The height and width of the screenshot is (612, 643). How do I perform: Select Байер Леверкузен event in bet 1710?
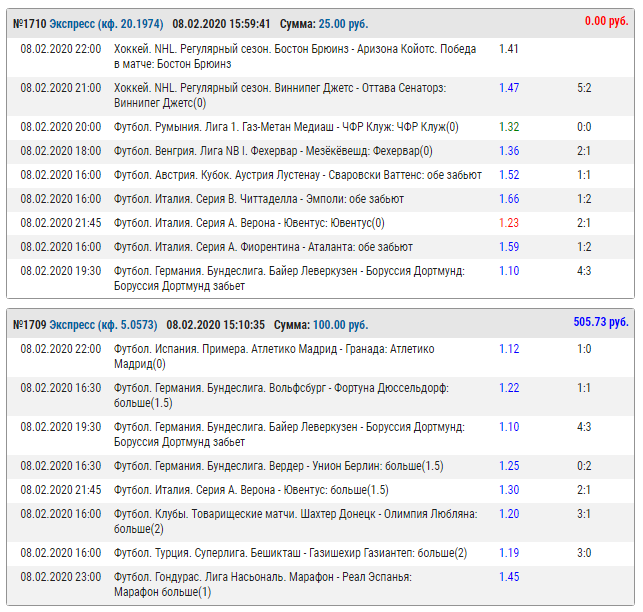point(289,279)
